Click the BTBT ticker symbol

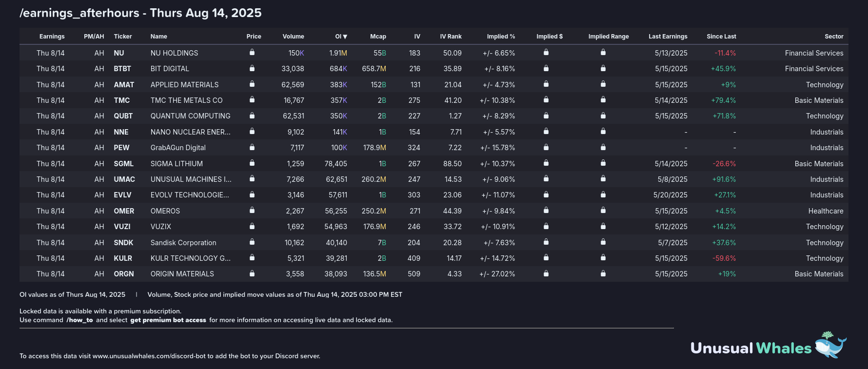(x=122, y=69)
